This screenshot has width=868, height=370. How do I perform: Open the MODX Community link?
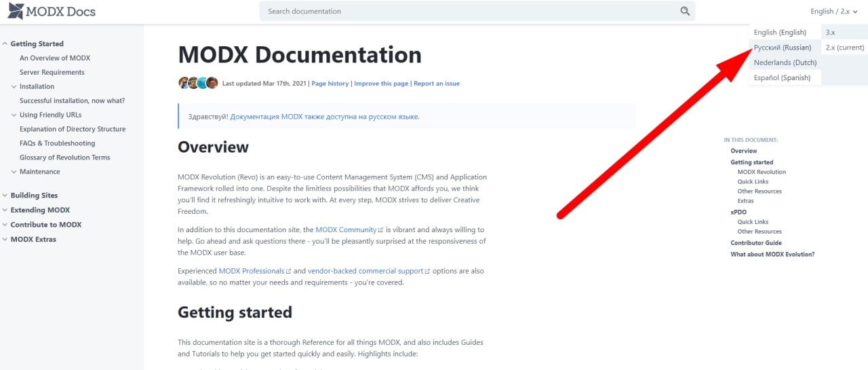(349, 230)
